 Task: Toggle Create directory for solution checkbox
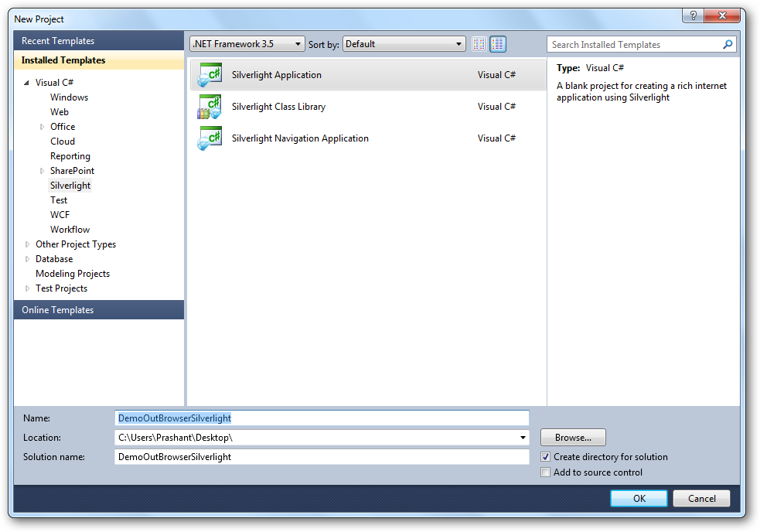coord(545,457)
